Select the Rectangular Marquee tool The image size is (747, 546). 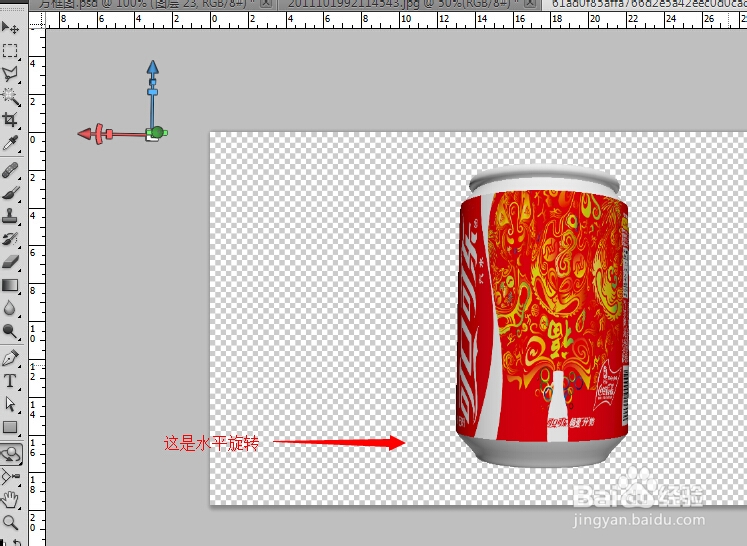click(x=10, y=51)
